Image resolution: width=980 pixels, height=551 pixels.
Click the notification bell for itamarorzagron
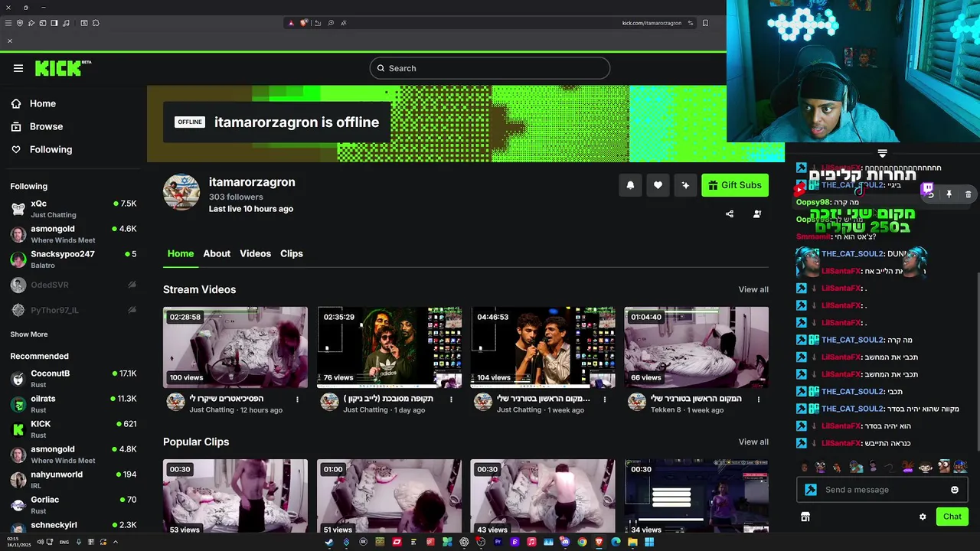[x=630, y=185]
